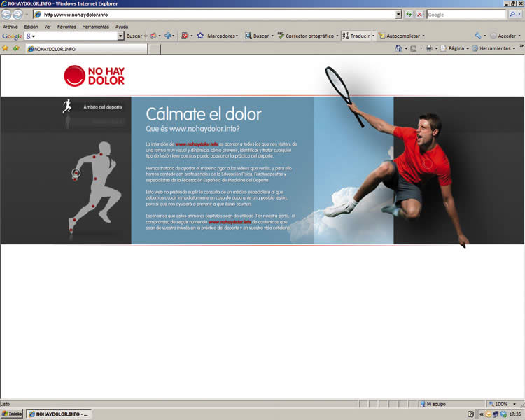The width and height of the screenshot is (525, 420).
Task: Expand the Traducir dropdown arrow
Action: tap(374, 36)
